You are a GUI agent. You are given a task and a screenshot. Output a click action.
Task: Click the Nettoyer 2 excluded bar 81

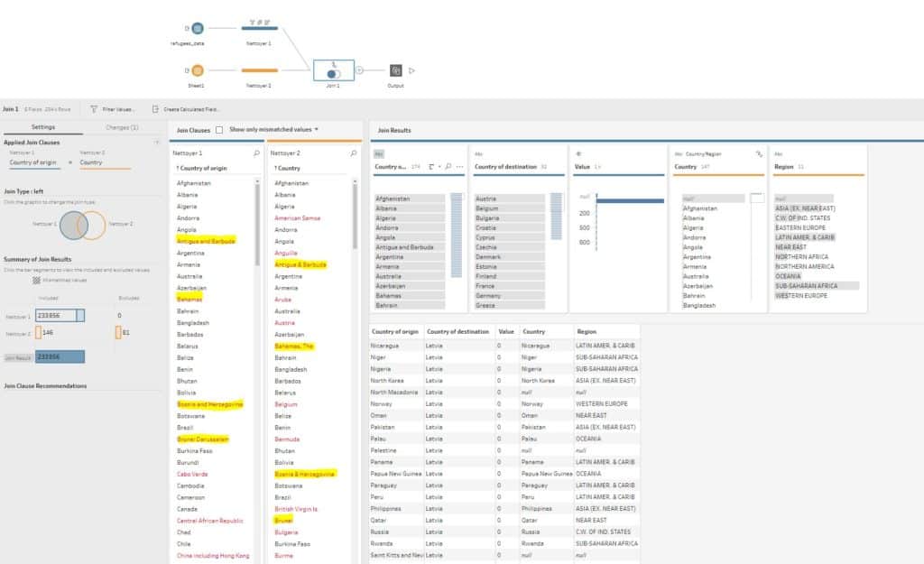coord(118,332)
